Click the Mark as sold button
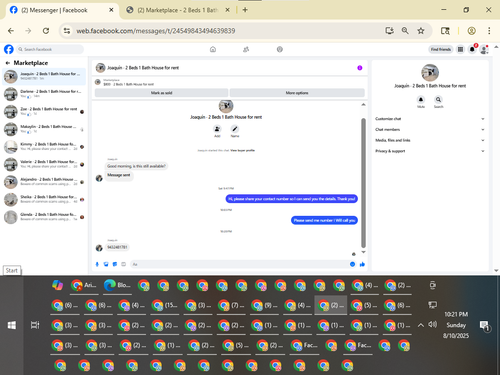This screenshot has width=500, height=375. pos(161,93)
